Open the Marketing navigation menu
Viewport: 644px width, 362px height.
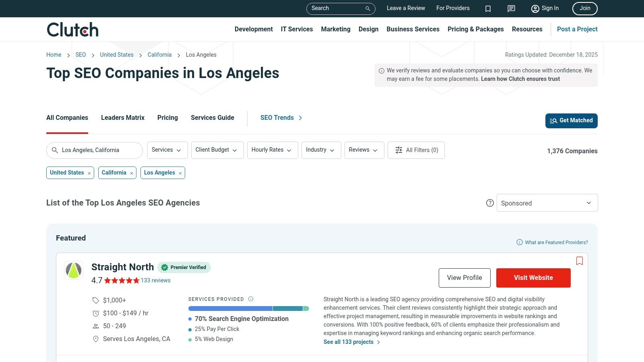point(335,29)
